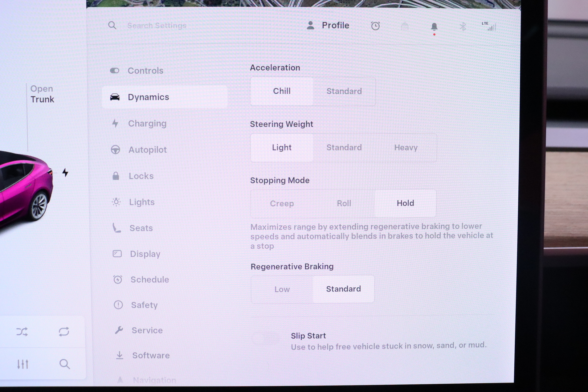Open the audio equalizer sliders icon
The image size is (588, 392).
pos(23,364)
